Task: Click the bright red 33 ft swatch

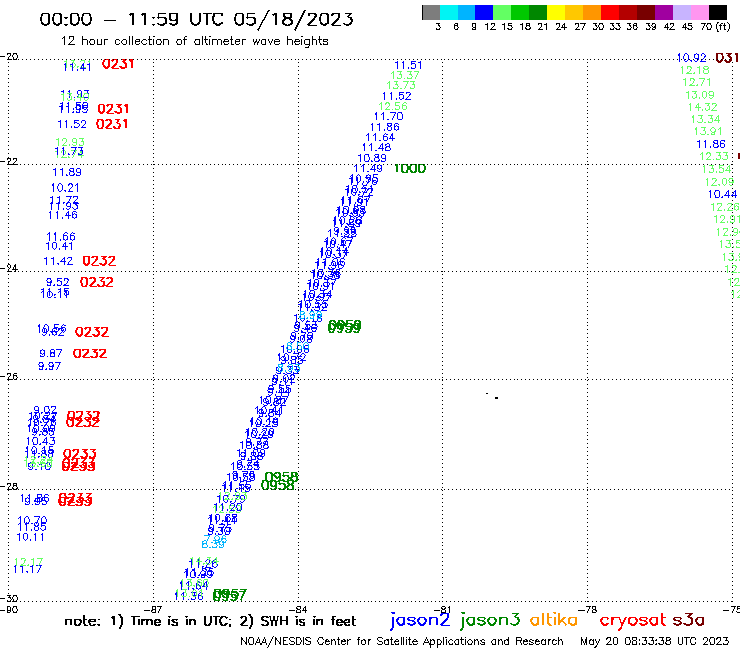Action: [x=610, y=12]
